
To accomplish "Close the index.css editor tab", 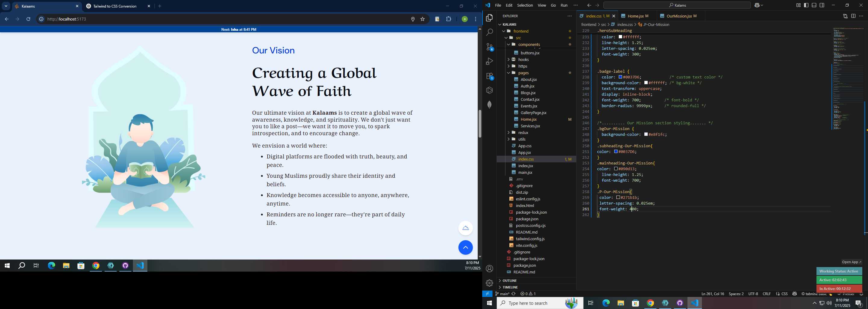I will [x=614, y=16].
